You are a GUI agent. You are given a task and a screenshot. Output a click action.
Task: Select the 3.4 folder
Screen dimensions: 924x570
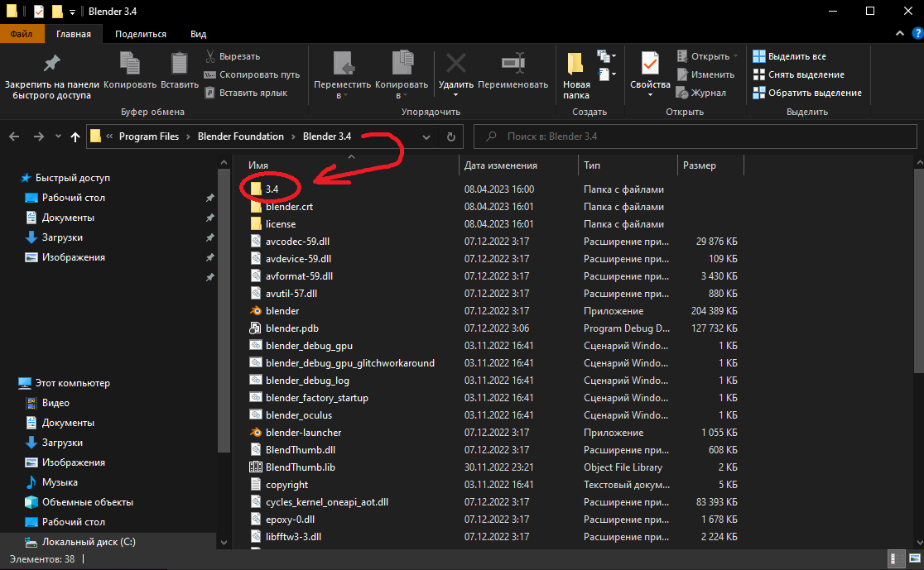[272, 189]
